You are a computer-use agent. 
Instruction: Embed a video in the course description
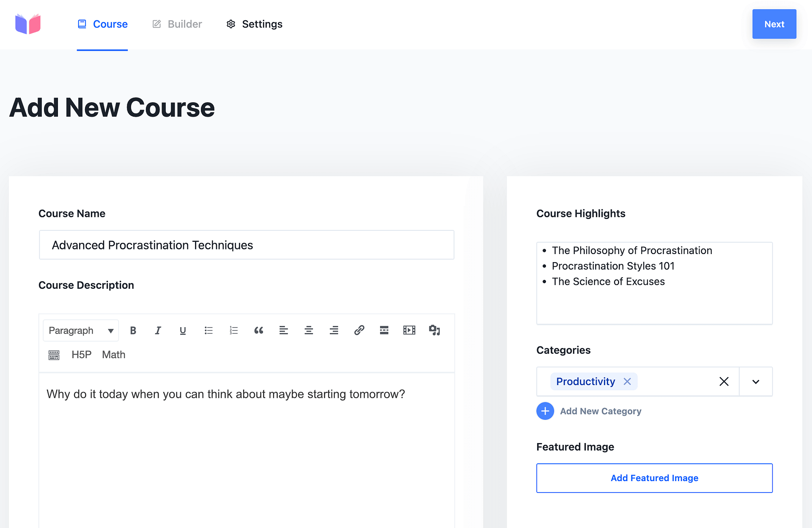pyautogui.click(x=409, y=330)
